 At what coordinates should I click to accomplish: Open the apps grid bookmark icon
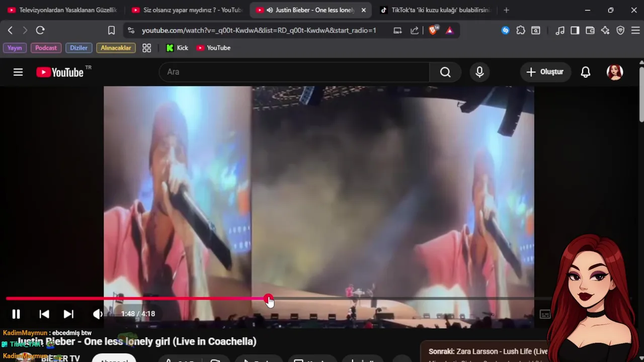coord(146,48)
